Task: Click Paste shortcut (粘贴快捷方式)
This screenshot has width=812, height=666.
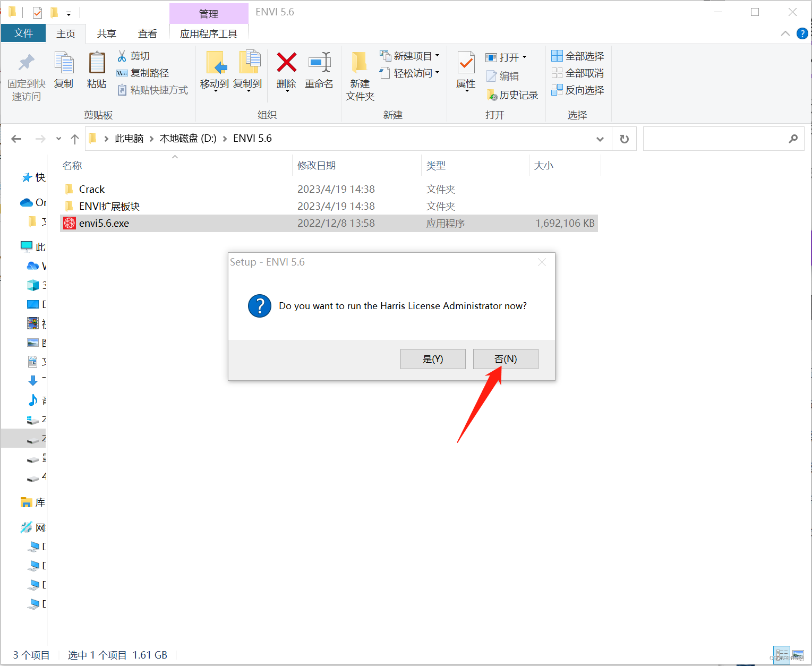Action: pyautogui.click(x=152, y=90)
